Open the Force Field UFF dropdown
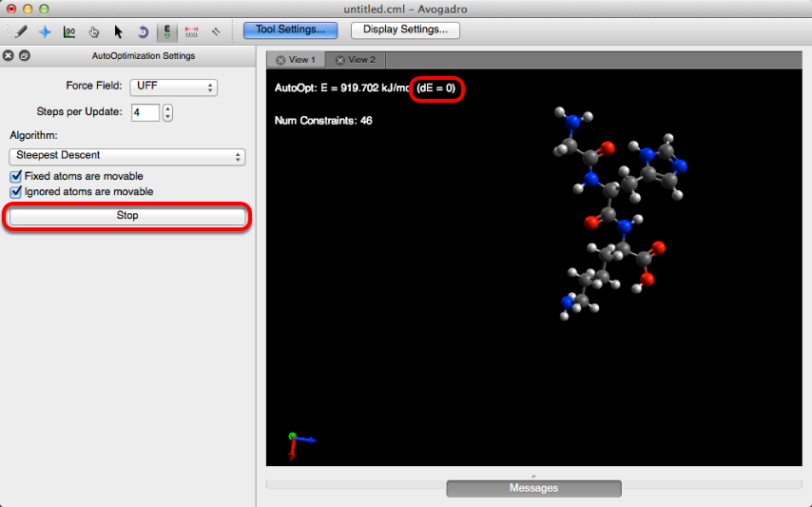Image resolution: width=812 pixels, height=507 pixels. coord(173,87)
